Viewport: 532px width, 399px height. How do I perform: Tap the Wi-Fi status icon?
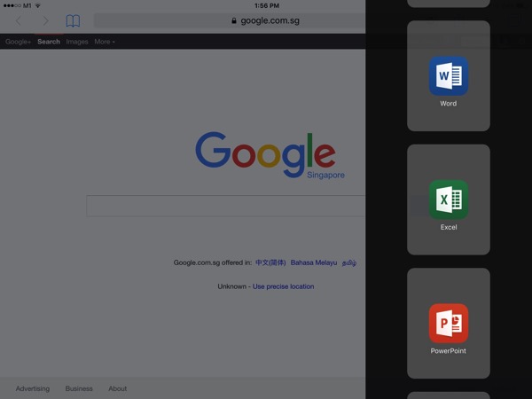pyautogui.click(x=37, y=5)
